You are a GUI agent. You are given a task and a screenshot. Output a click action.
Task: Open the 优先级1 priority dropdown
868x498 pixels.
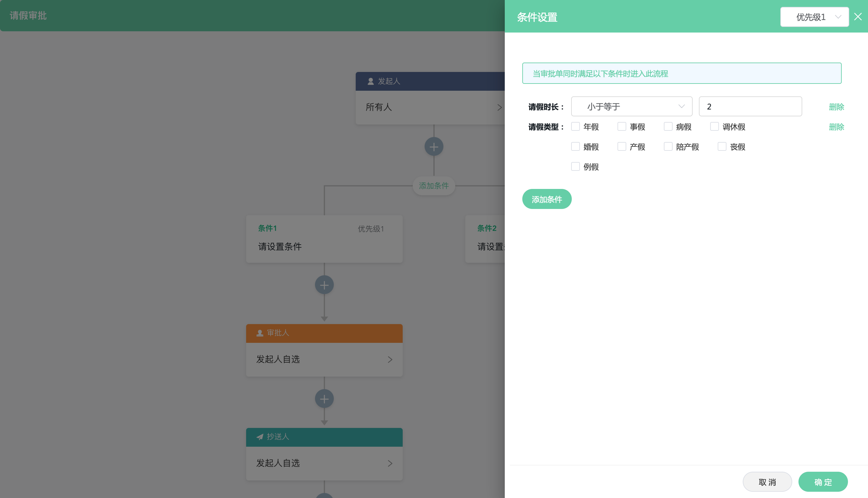[x=814, y=17]
